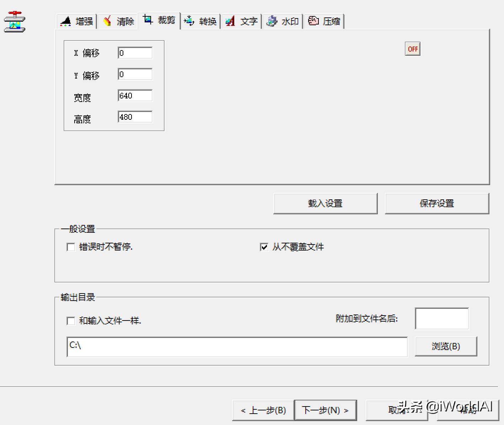This screenshot has width=504, height=425.
Task: Click the 载入设置 button
Action: [x=325, y=204]
